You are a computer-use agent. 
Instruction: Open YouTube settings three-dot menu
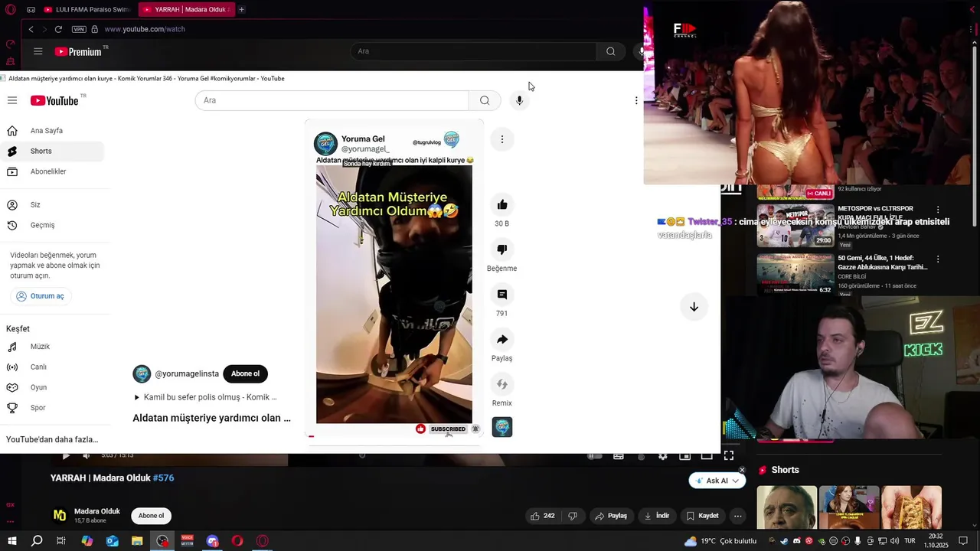[636, 100]
